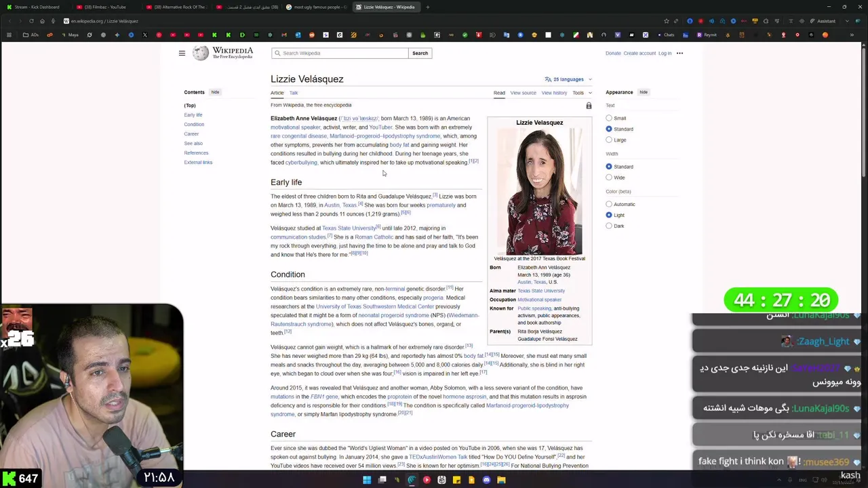Select Small text size
868x488 pixels.
click(609, 118)
